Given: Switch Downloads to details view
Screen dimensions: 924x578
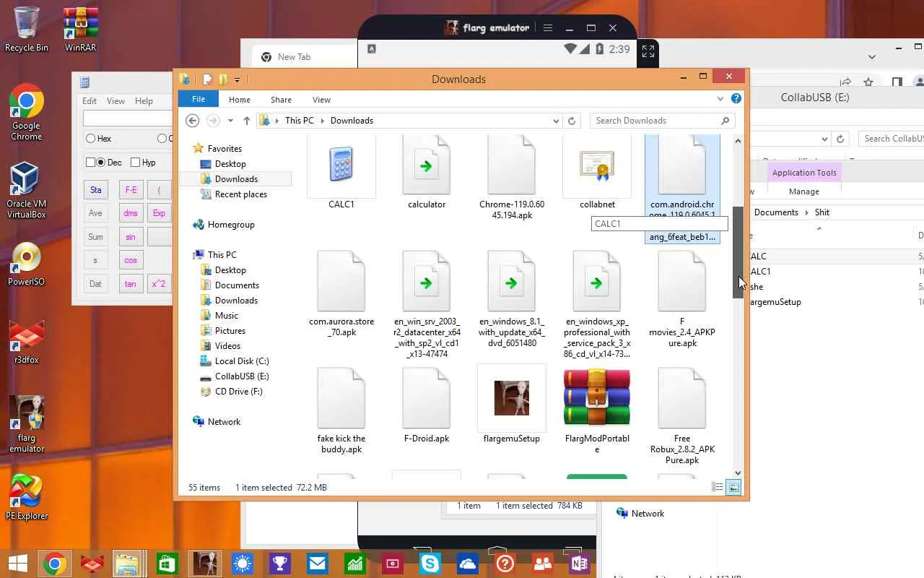Looking at the screenshot, I should click(718, 488).
